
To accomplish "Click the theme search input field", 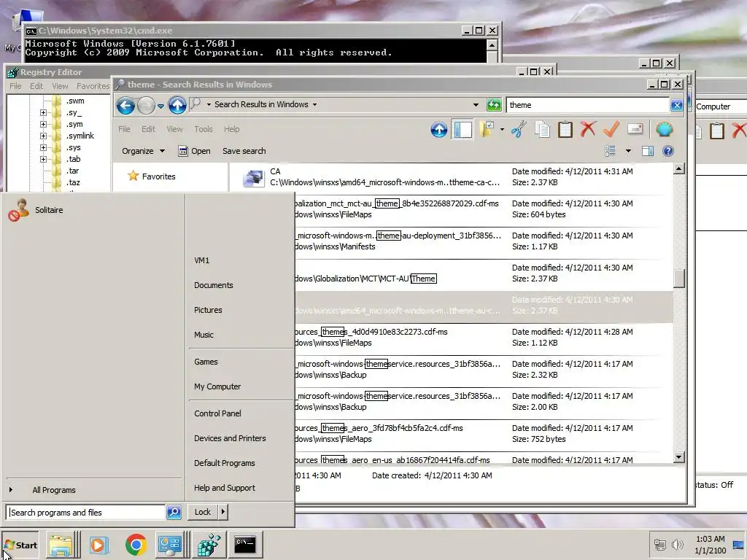I will [587, 105].
